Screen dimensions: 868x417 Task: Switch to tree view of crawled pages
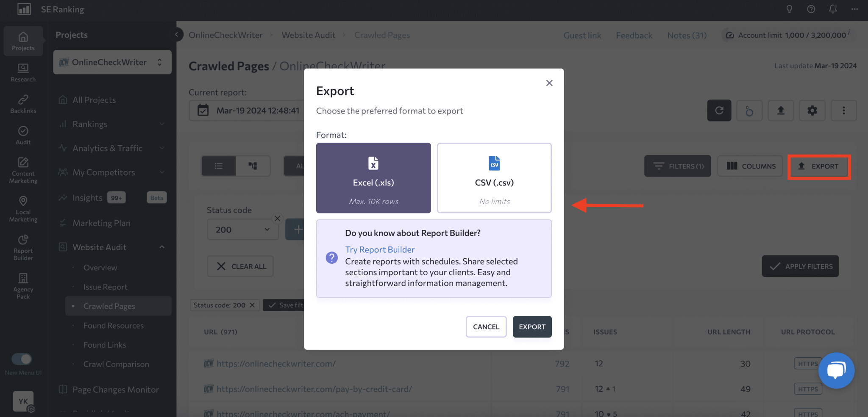click(253, 166)
